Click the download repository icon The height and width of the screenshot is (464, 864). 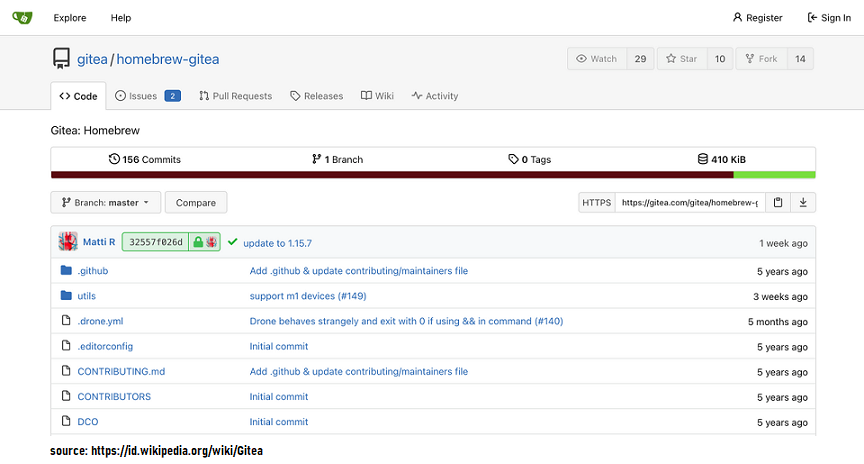click(x=803, y=202)
